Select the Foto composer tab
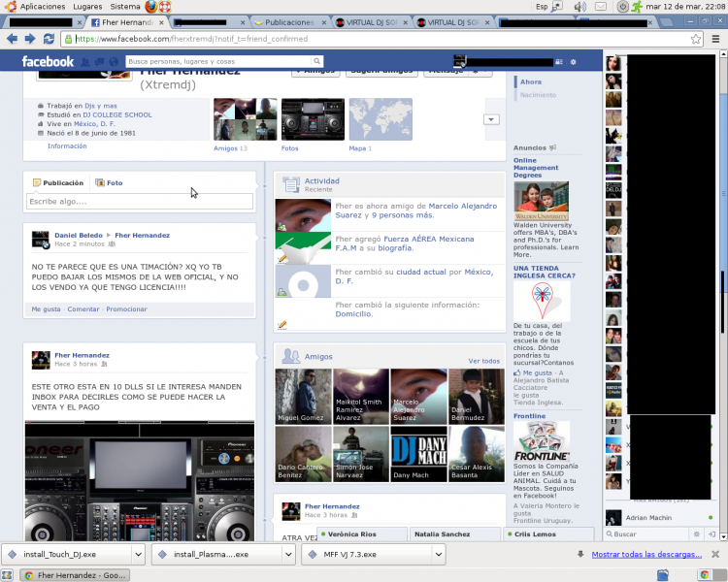728x582 pixels. point(109,183)
